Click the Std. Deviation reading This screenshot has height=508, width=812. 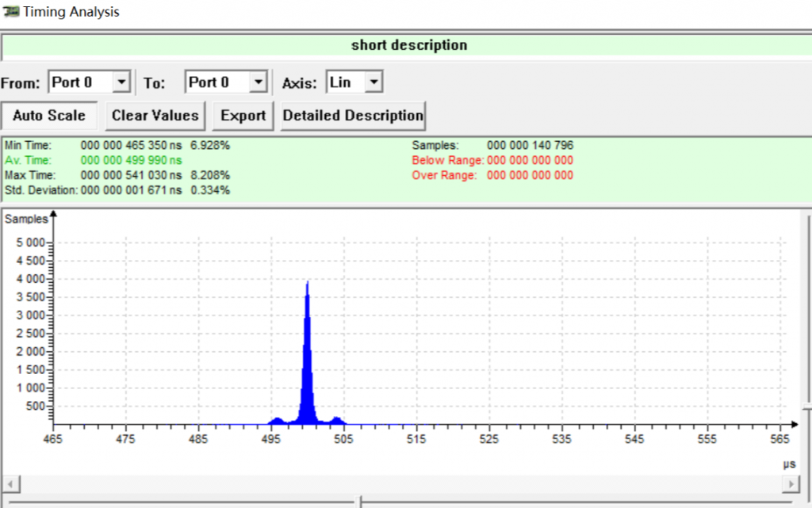click(x=131, y=190)
